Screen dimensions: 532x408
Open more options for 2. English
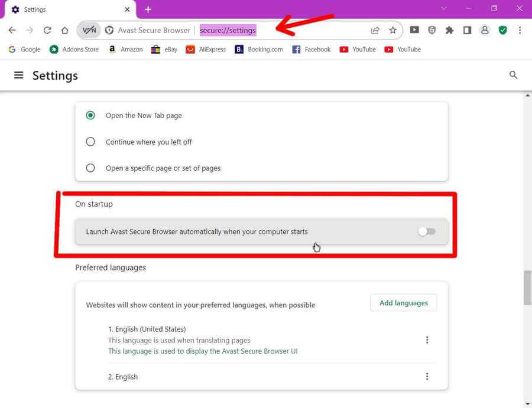tap(427, 377)
